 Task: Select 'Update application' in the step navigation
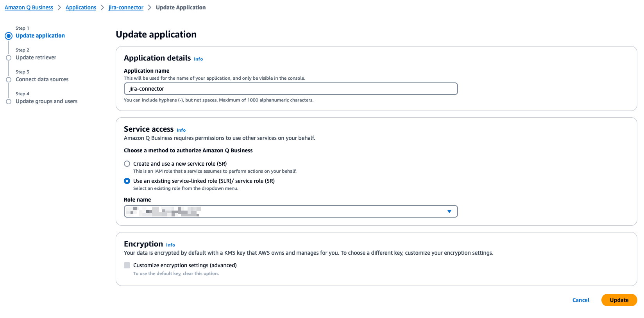[x=40, y=36]
